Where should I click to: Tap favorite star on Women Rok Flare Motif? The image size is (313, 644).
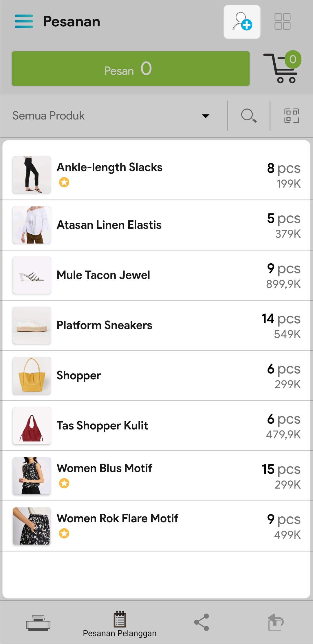(64, 533)
